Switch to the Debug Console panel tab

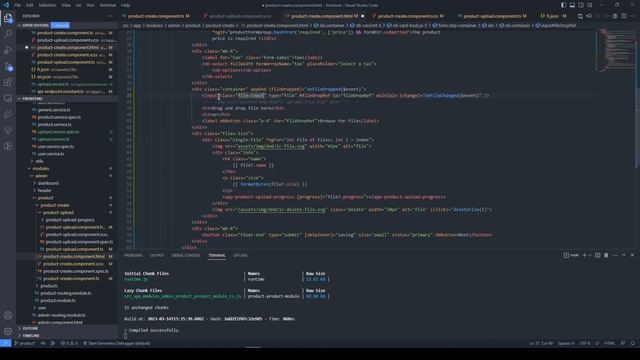(x=186, y=255)
